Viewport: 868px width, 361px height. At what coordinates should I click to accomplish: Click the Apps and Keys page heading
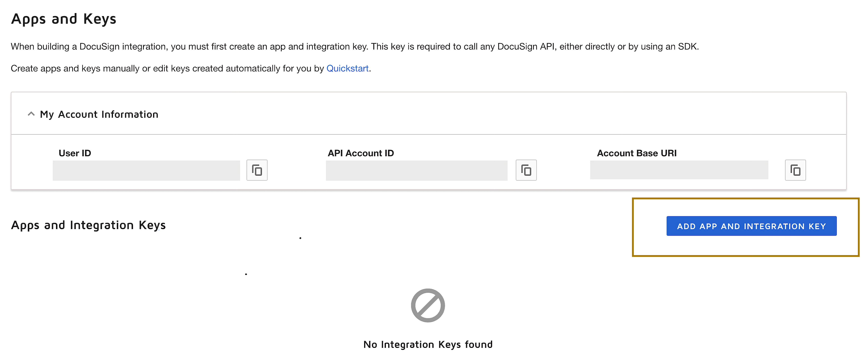point(64,19)
